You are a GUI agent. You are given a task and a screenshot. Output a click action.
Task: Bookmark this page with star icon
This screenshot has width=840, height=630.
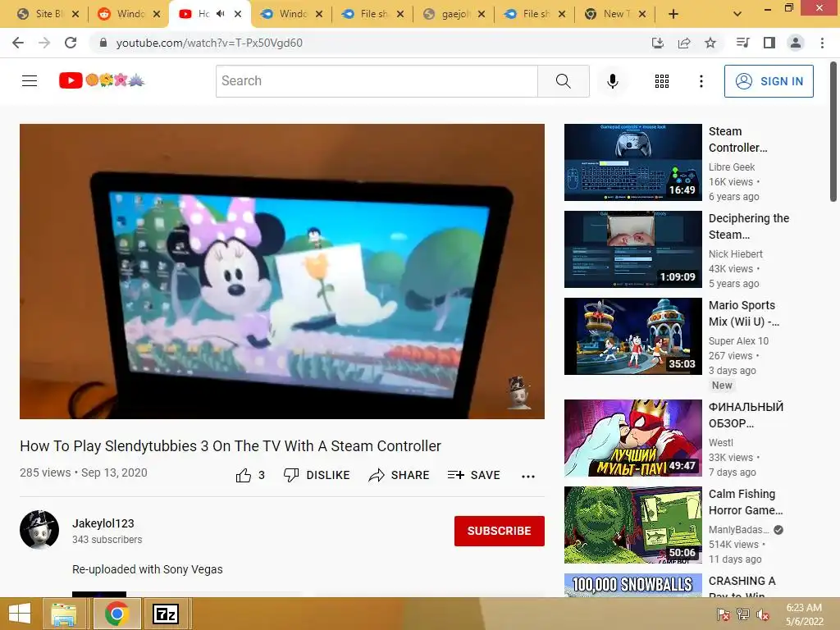[710, 43]
